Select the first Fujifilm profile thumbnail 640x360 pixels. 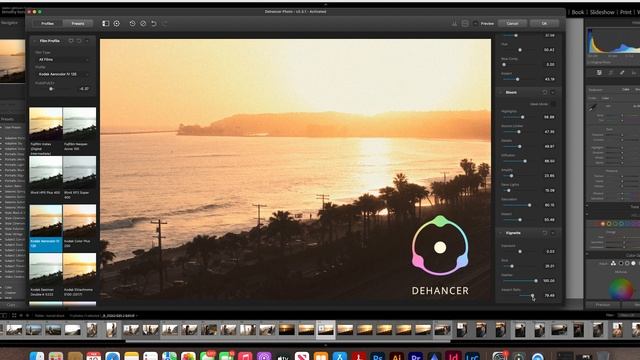pos(46,124)
